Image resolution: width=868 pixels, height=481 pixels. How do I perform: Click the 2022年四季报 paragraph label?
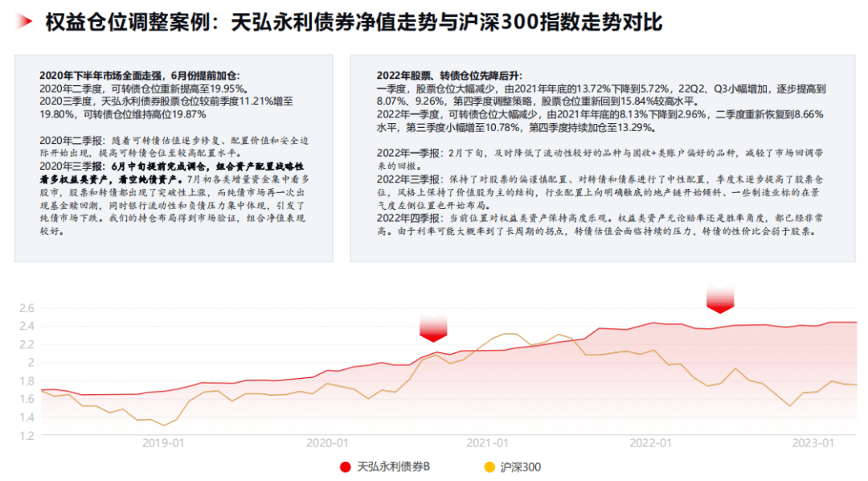click(x=407, y=218)
